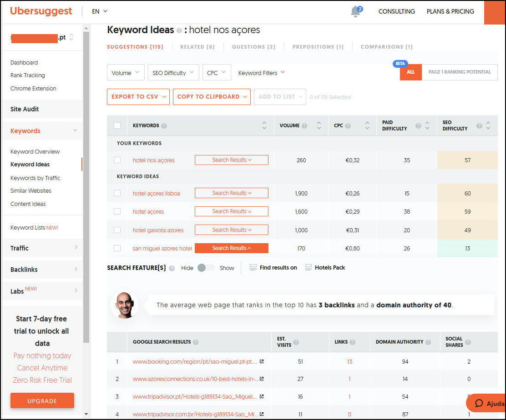Switch to the COMPARISONS (1) tab
Image resolution: width=506 pixels, height=420 pixels.
pyautogui.click(x=387, y=47)
